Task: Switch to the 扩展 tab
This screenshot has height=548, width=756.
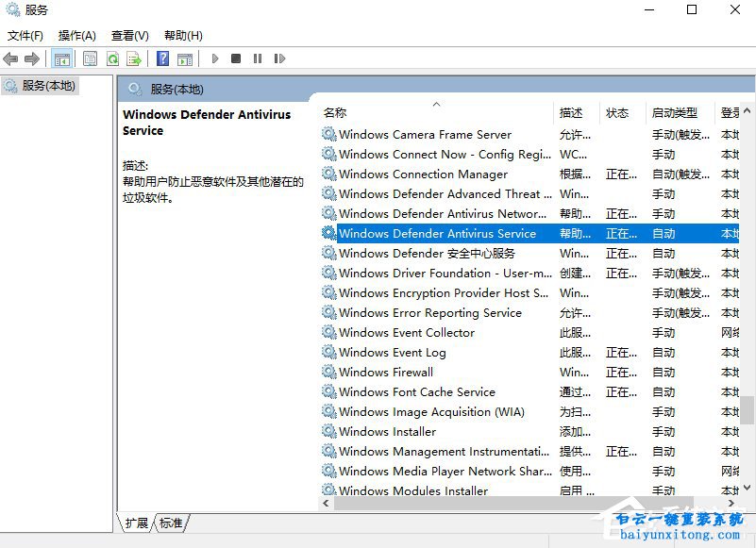Action: pyautogui.click(x=135, y=523)
